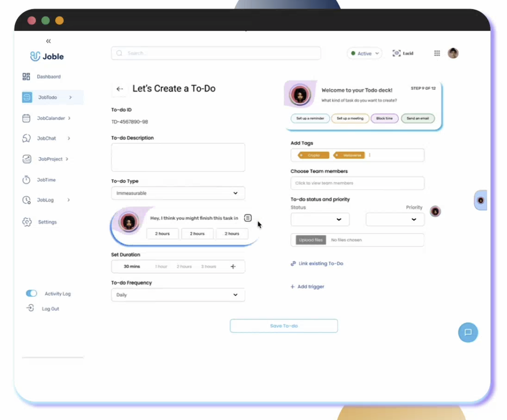Screen dimensions: 507x420
Task: Select 30 mins duration
Action: 132,267
